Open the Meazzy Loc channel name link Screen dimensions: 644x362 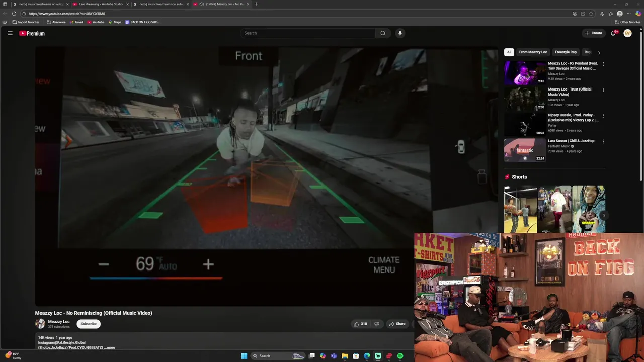(x=59, y=322)
